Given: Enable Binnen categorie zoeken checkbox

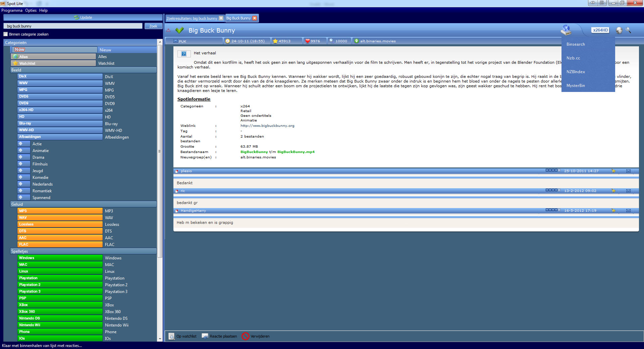Looking at the screenshot, I should click(x=5, y=34).
